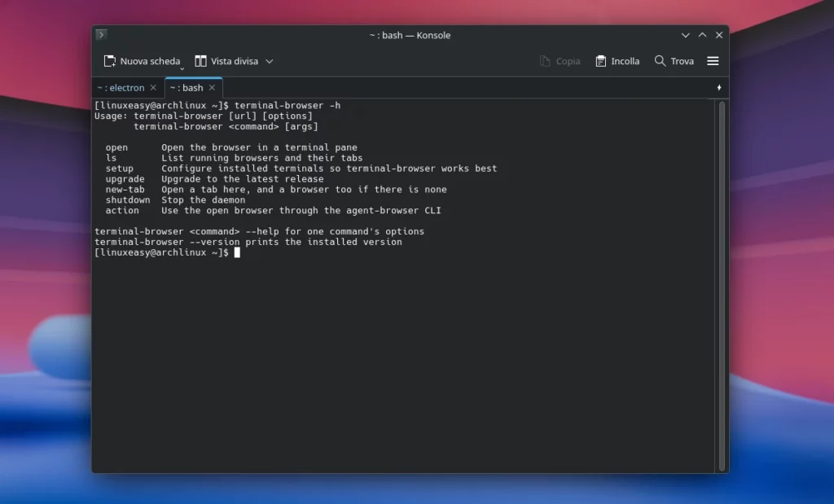The height and width of the screenshot is (504, 834).
Task: Click the new tab icon at the tab bar's right end
Action: (719, 88)
